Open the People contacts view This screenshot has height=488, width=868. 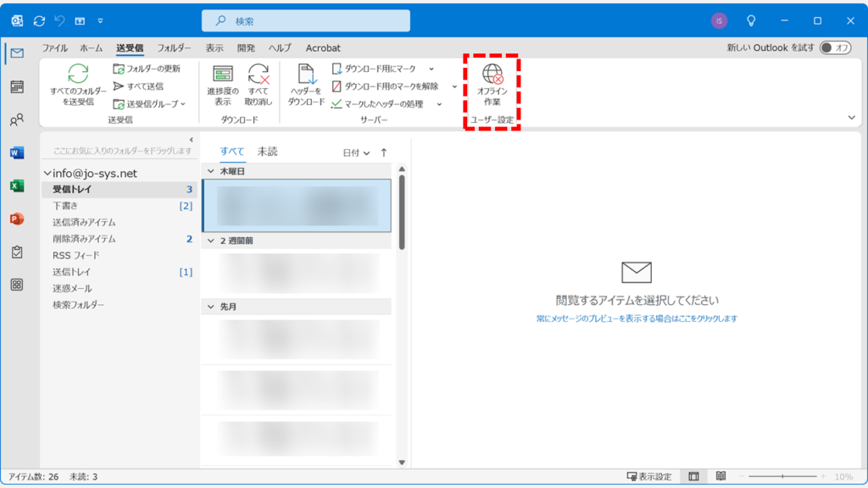[x=17, y=119]
